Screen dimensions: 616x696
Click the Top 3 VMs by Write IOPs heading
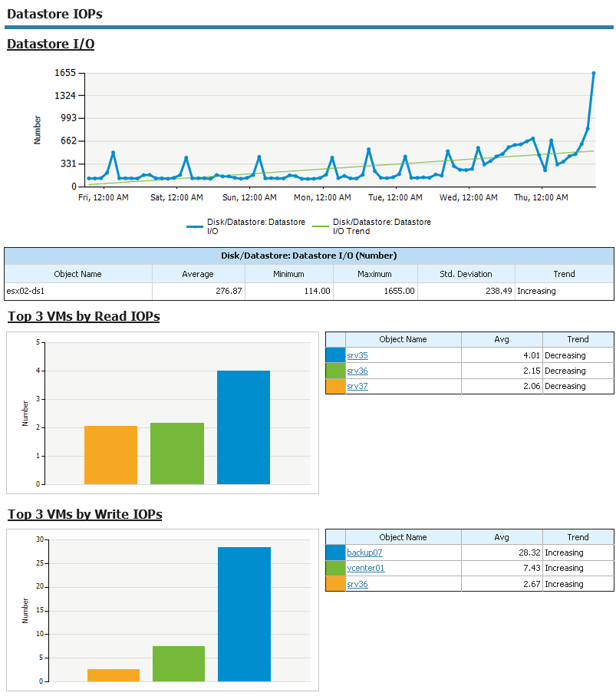(x=84, y=514)
